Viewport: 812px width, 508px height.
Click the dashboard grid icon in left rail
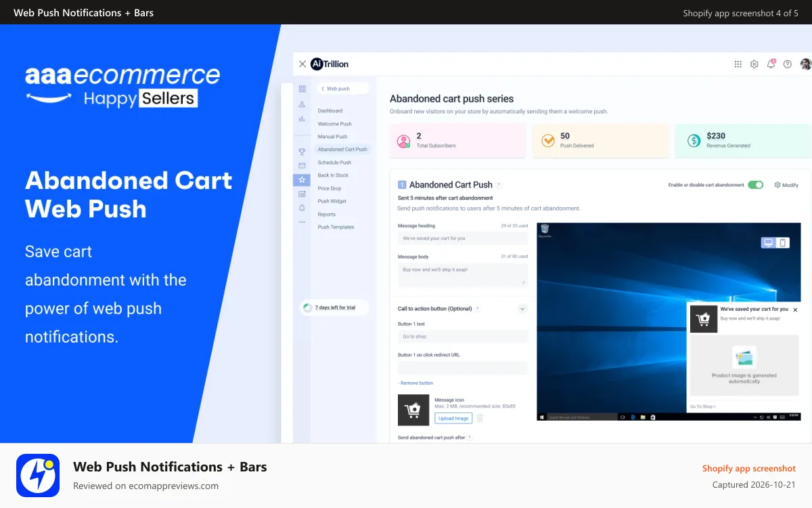click(x=302, y=89)
